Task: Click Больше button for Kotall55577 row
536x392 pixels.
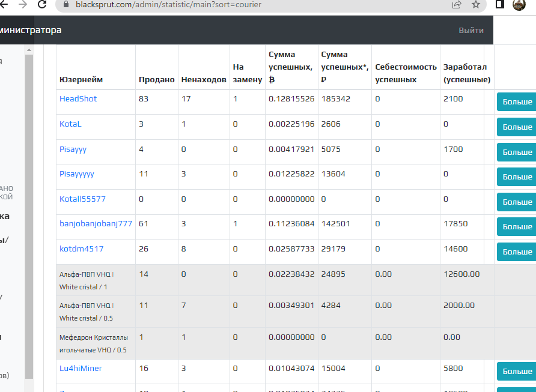Action: tap(517, 202)
